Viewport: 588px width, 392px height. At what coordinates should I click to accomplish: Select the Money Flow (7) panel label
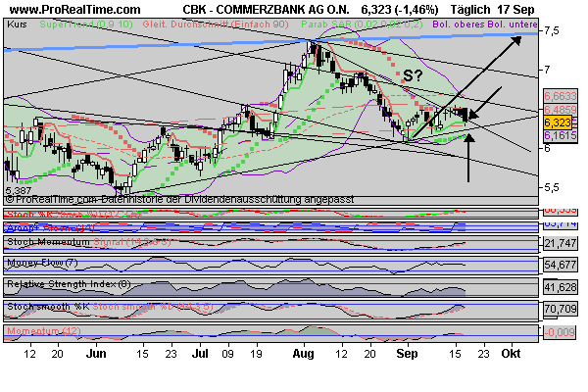coord(42,263)
